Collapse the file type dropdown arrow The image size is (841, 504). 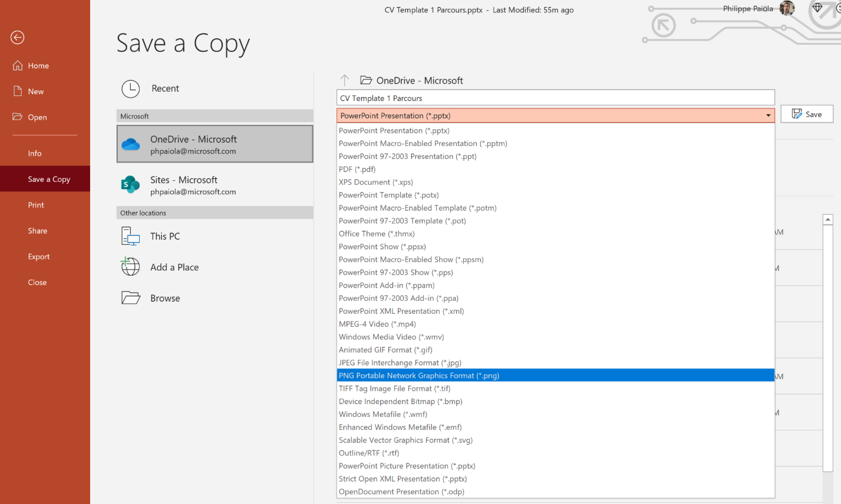(x=768, y=115)
